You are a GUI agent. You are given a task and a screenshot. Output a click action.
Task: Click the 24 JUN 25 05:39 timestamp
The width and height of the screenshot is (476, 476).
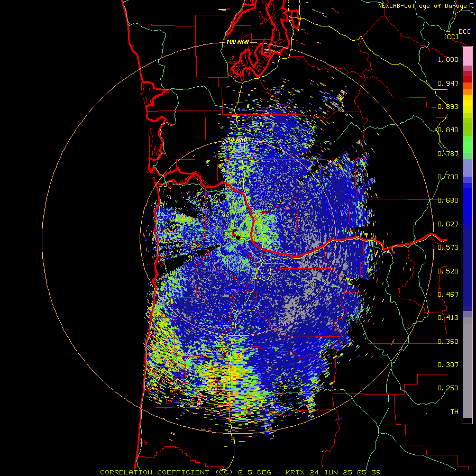coord(345,472)
